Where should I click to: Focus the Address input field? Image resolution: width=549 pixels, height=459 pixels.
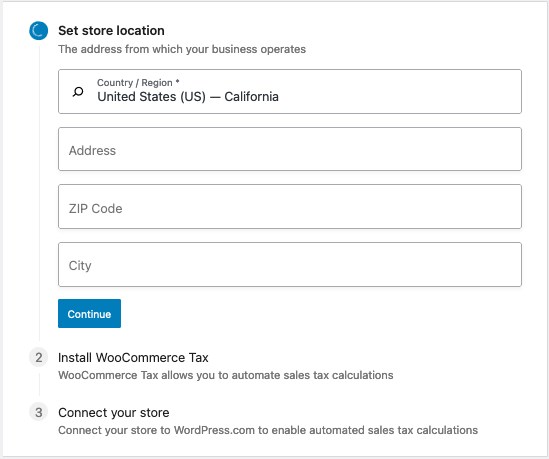pos(290,149)
